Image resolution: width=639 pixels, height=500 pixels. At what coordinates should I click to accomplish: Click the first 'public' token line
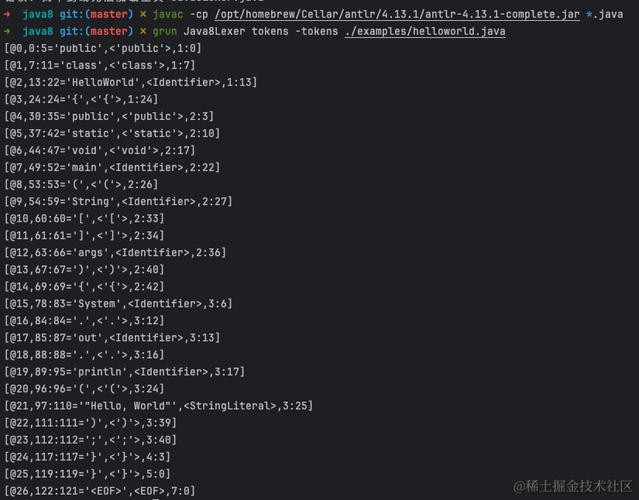(x=103, y=48)
